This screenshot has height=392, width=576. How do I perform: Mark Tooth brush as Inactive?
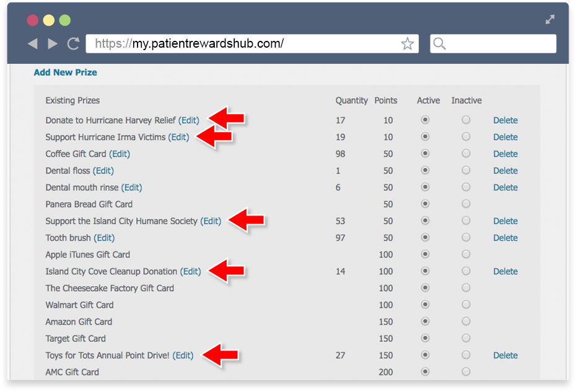point(466,237)
